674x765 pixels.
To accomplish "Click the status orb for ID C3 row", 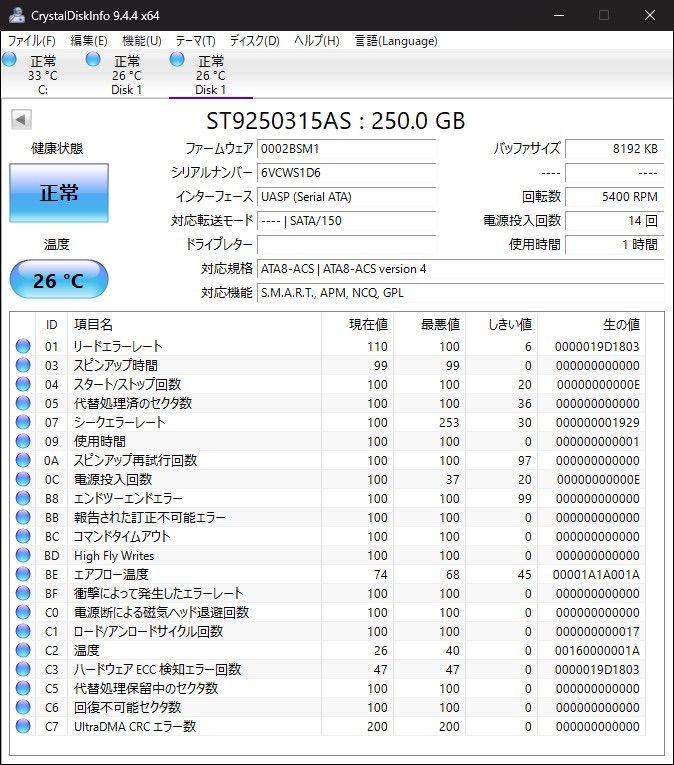I will tap(23, 669).
